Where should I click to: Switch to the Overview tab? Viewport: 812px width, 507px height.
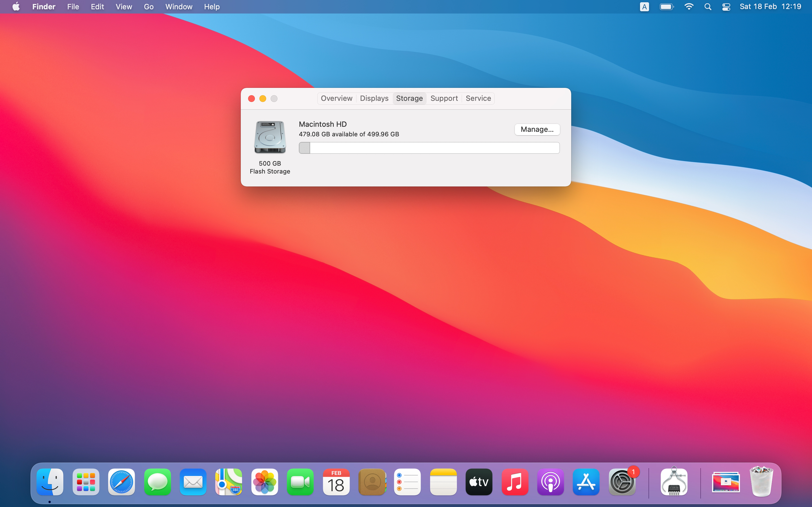(336, 98)
